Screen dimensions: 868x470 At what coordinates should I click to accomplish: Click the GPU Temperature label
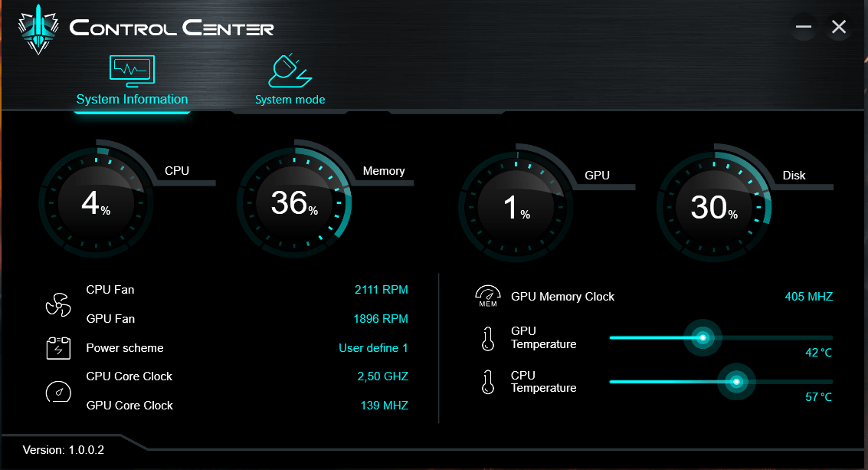coord(544,337)
